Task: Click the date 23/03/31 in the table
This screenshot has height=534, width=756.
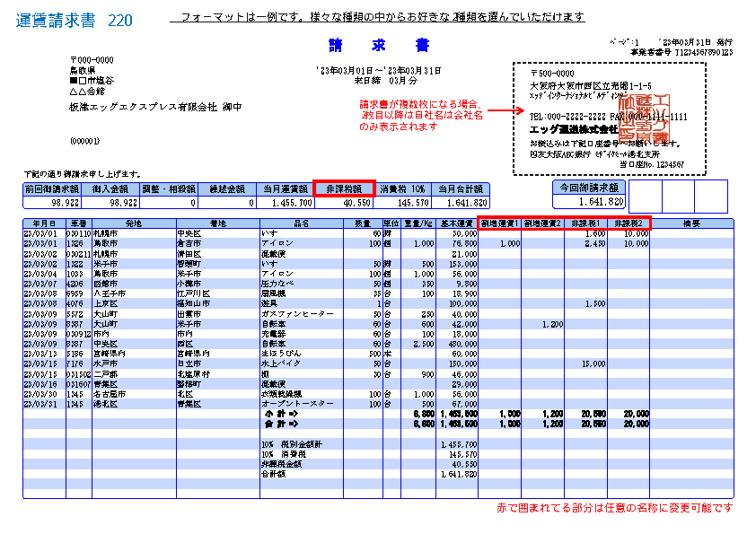Action: (x=40, y=404)
